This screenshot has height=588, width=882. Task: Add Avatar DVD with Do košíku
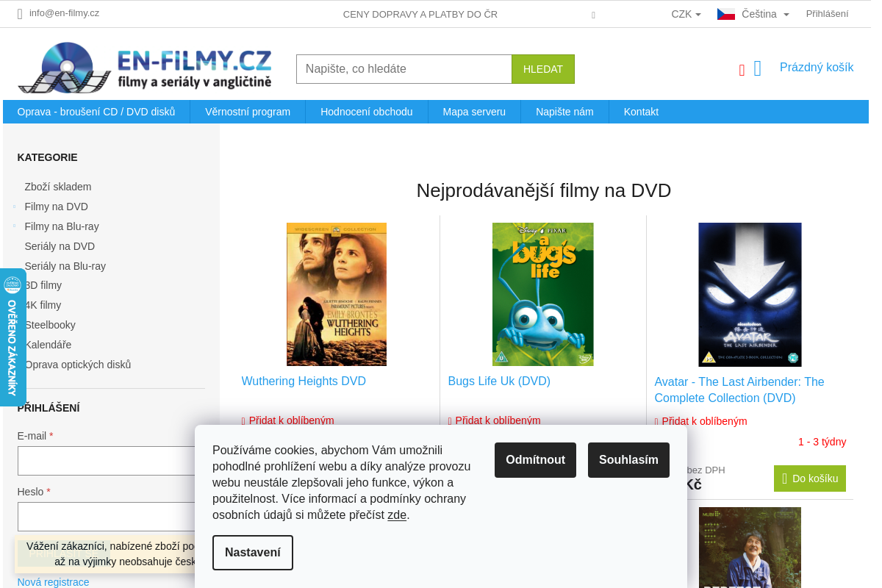point(810,478)
